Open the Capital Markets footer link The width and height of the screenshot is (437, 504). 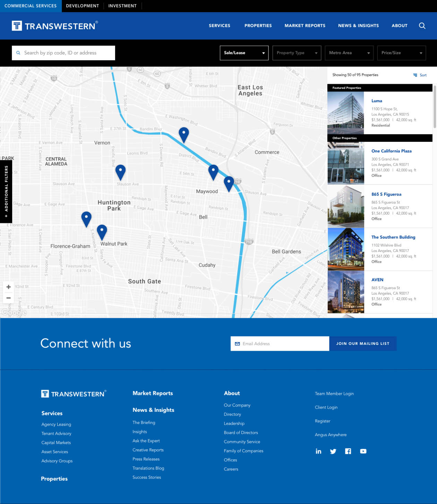pos(56,443)
